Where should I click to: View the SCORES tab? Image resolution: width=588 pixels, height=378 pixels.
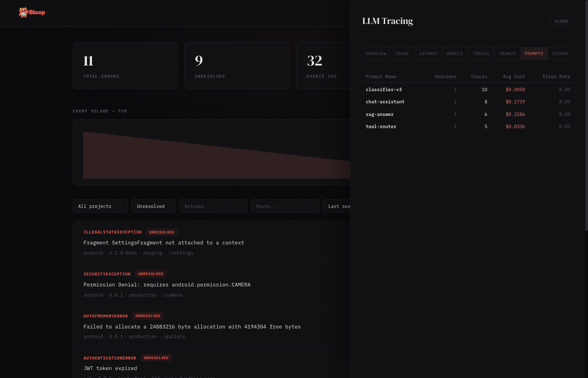(x=560, y=53)
